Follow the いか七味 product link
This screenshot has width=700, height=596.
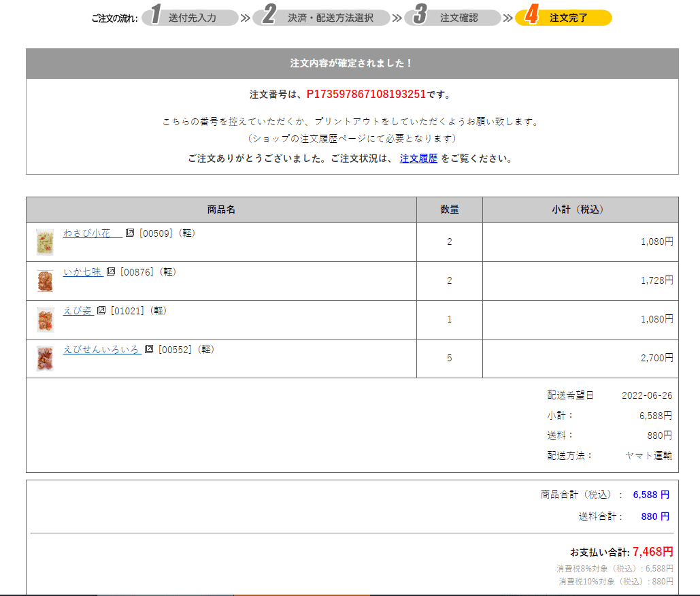[82, 272]
